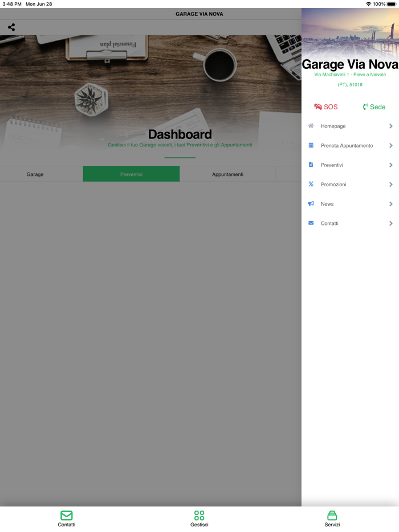Click the Mon Jun 28 date in status bar

point(39,4)
